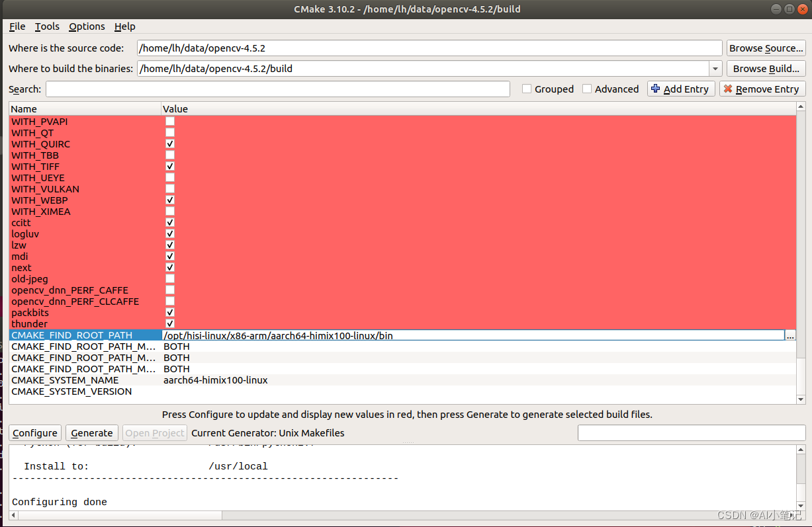Click the entry list scrollbar up arrow
Screen dimensions: 812x527
(801, 108)
